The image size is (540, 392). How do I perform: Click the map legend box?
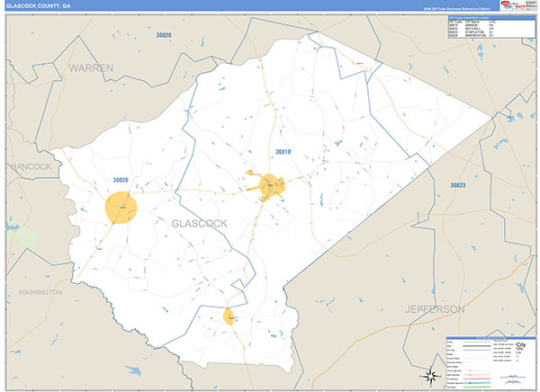click(x=489, y=361)
